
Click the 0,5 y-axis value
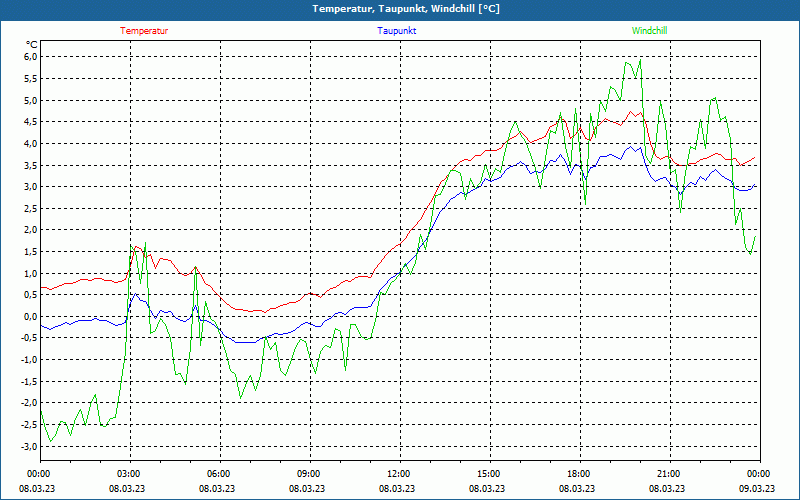click(31, 295)
